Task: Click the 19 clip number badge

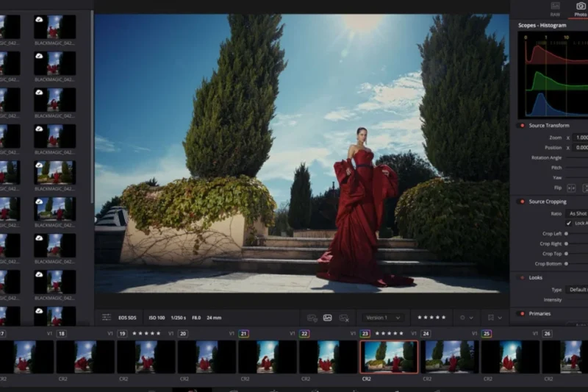Action: click(122, 333)
